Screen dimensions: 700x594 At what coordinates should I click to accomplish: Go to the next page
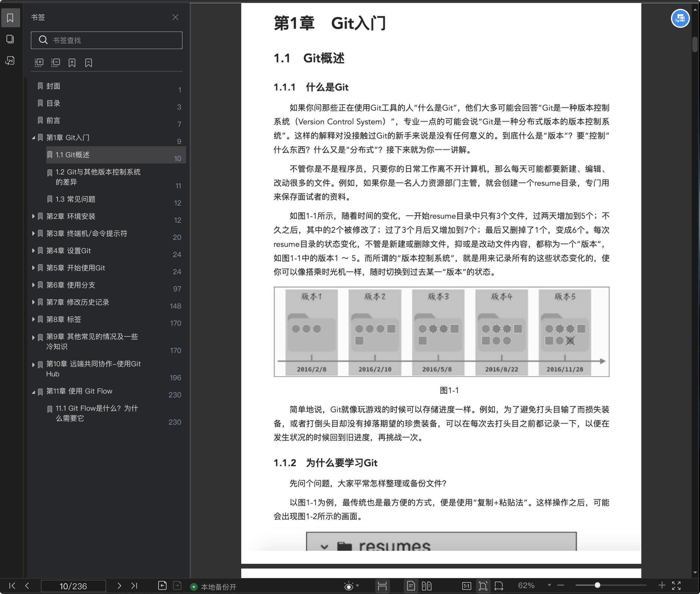click(119, 586)
